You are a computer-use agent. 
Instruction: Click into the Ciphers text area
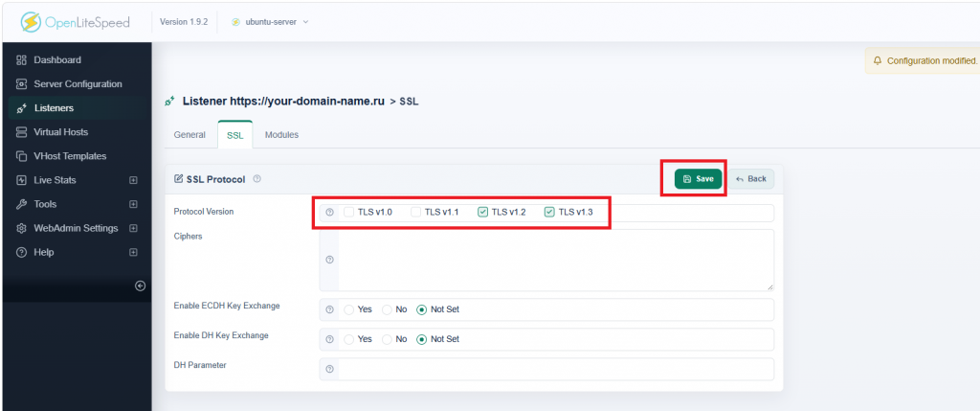click(x=556, y=260)
